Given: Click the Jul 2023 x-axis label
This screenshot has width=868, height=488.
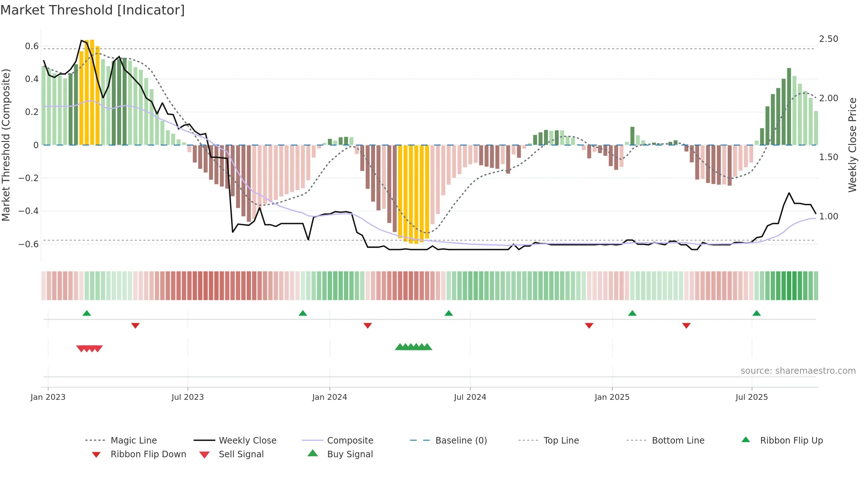Looking at the screenshot, I should [x=188, y=397].
